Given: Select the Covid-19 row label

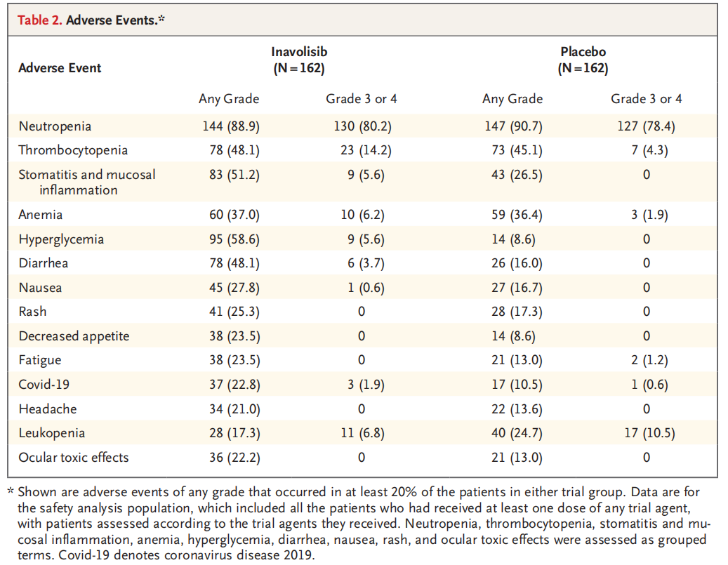Looking at the screenshot, I should pyautogui.click(x=43, y=385).
